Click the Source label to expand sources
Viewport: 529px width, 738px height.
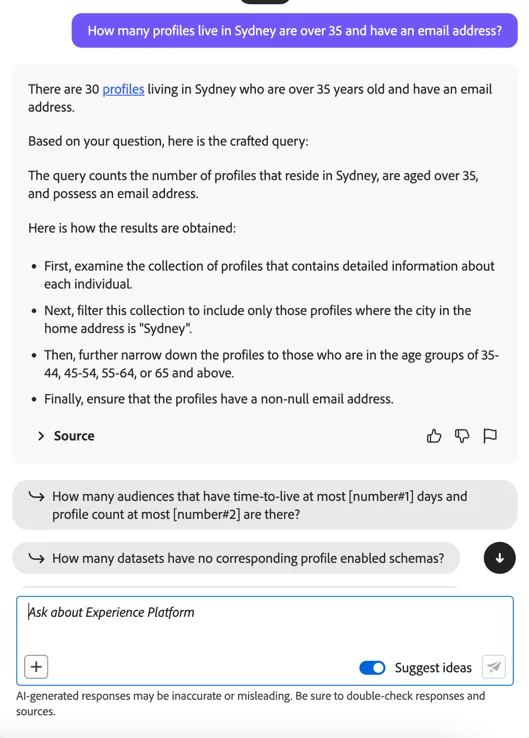(74, 436)
